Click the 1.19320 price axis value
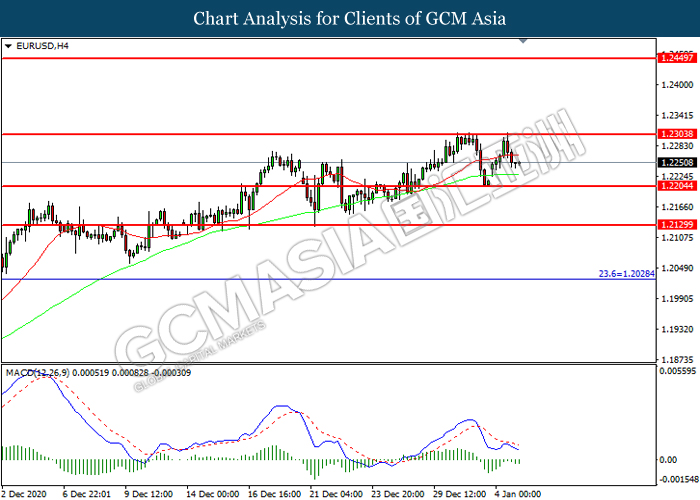Screen dimensions: 700x500 point(676,329)
